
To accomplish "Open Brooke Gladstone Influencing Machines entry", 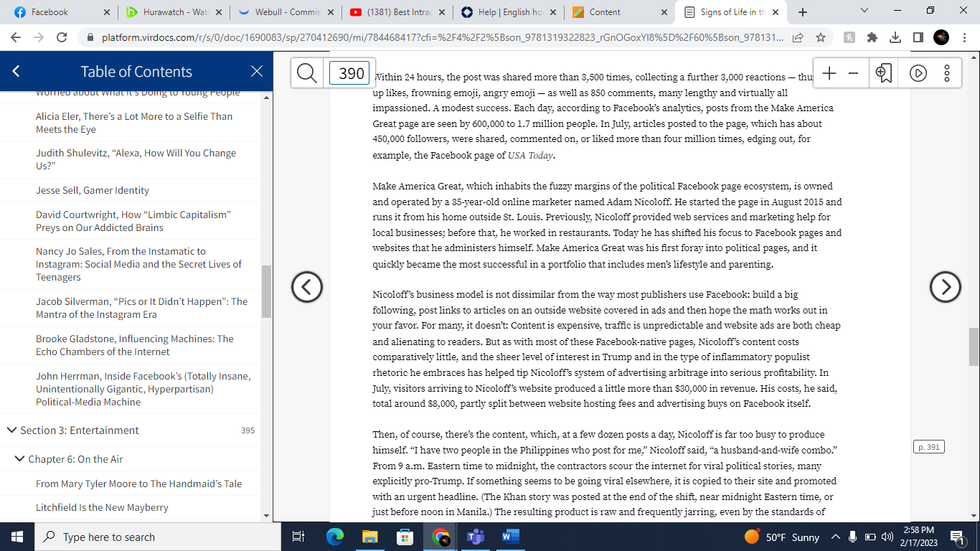I will [x=135, y=345].
